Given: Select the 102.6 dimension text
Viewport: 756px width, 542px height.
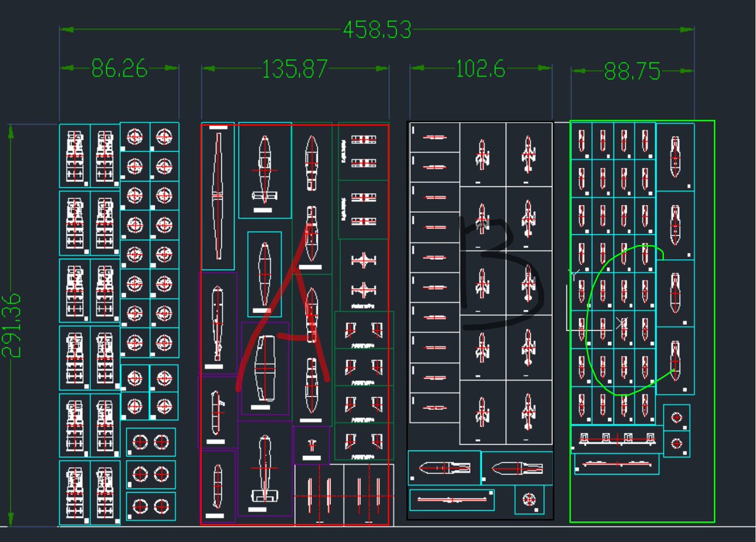Looking at the screenshot, I should [480, 69].
